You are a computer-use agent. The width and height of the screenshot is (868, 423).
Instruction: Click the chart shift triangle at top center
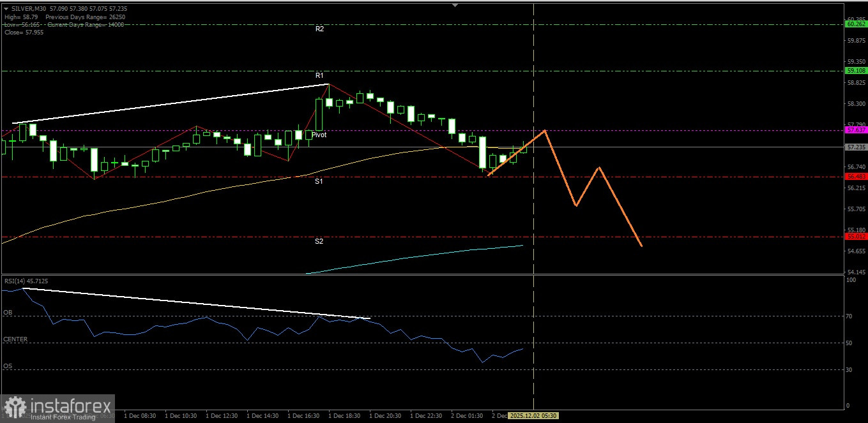pyautogui.click(x=455, y=4)
